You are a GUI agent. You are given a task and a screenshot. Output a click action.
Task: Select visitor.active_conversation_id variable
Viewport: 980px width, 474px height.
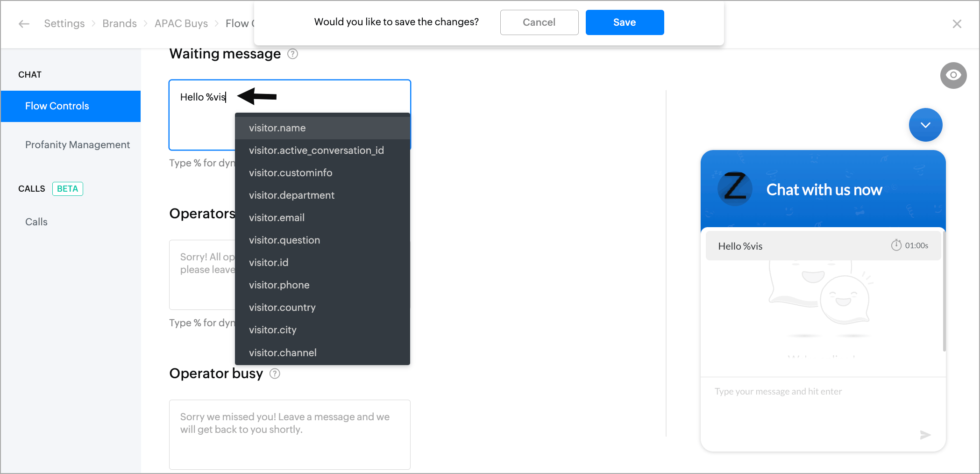click(x=322, y=151)
